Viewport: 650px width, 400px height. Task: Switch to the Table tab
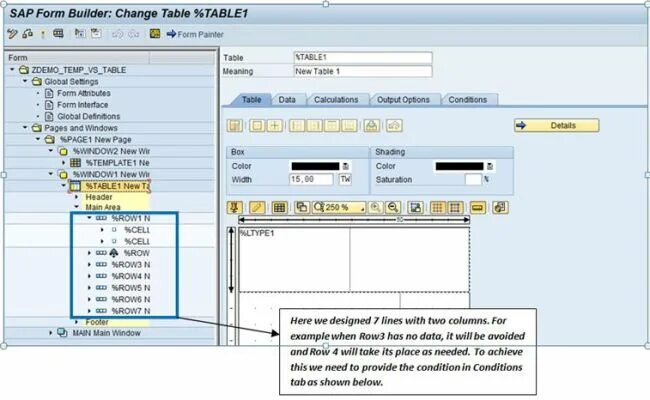click(251, 100)
